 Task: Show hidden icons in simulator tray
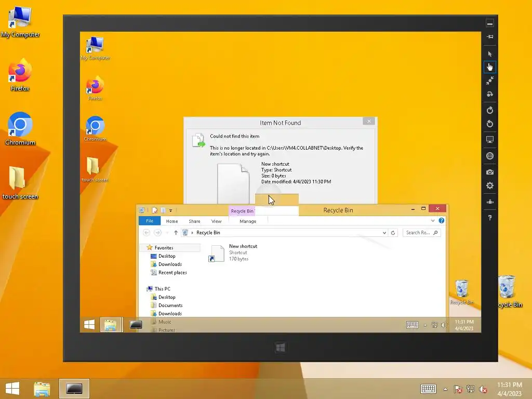click(x=425, y=325)
